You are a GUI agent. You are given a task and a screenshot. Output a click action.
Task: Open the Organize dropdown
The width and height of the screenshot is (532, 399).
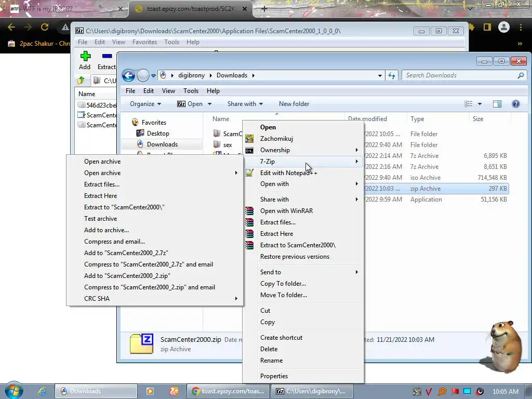pos(145,104)
